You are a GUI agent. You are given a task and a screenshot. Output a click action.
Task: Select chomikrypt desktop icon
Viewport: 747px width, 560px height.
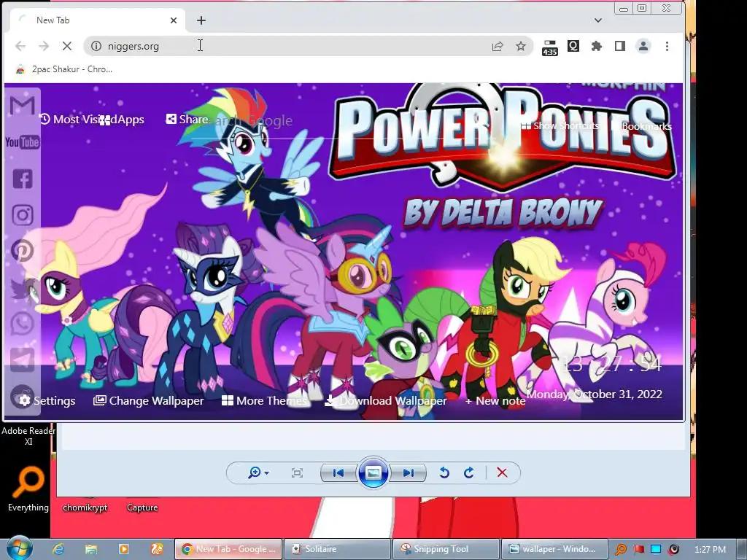[85, 507]
